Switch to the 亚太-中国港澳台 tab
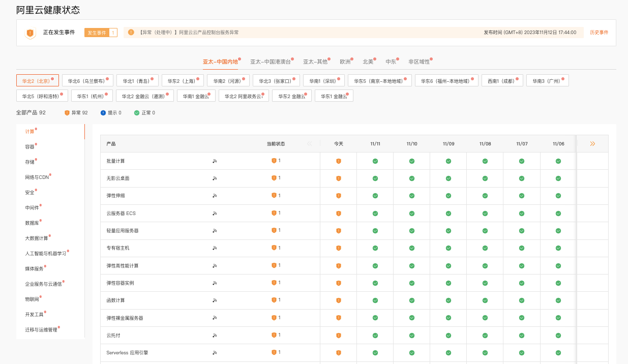628x364 pixels. tap(271, 62)
